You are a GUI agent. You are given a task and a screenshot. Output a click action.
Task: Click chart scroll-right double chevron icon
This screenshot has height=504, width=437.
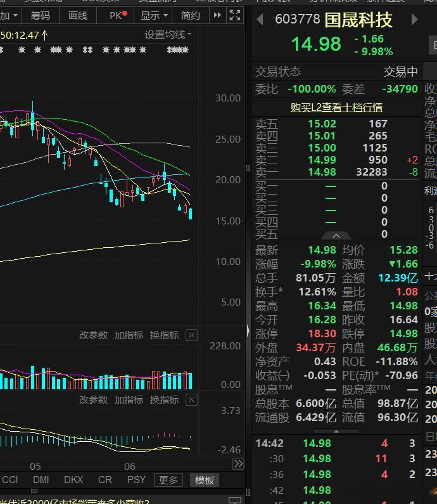click(x=238, y=464)
